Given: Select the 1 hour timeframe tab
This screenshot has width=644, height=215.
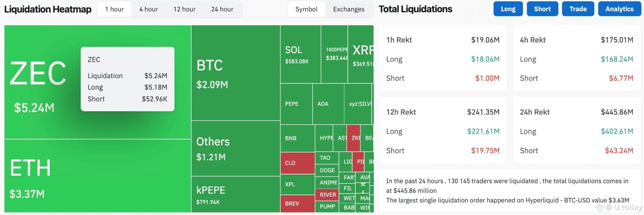Looking at the screenshot, I should click(x=114, y=9).
